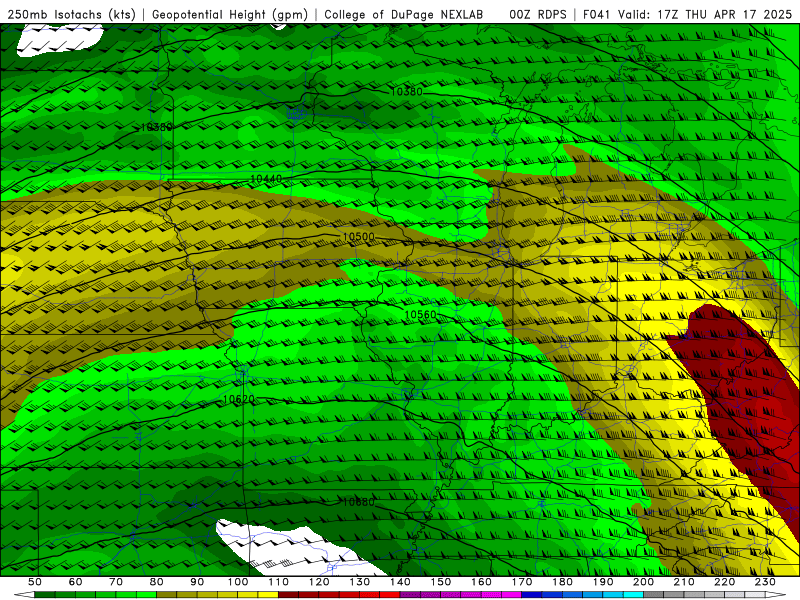Pick the bright yellow swatch just before 110
This screenshot has height=600, width=800.
pyautogui.click(x=268, y=595)
